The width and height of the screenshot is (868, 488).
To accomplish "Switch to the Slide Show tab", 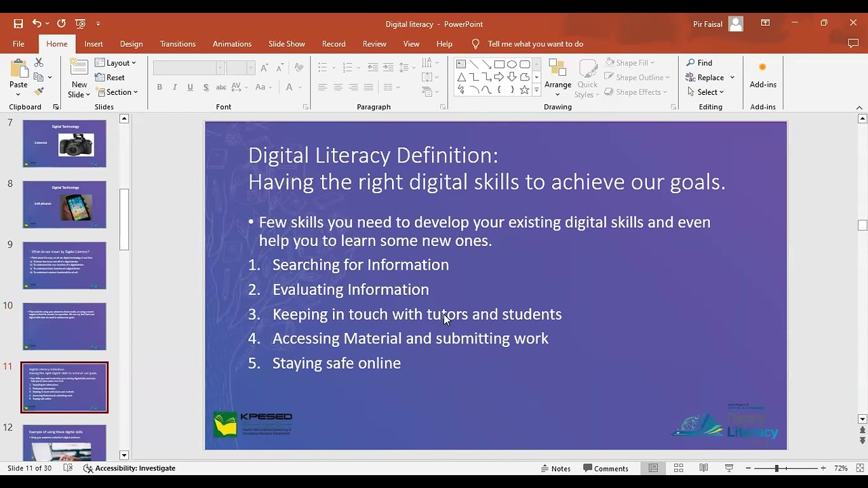I will pyautogui.click(x=287, y=44).
